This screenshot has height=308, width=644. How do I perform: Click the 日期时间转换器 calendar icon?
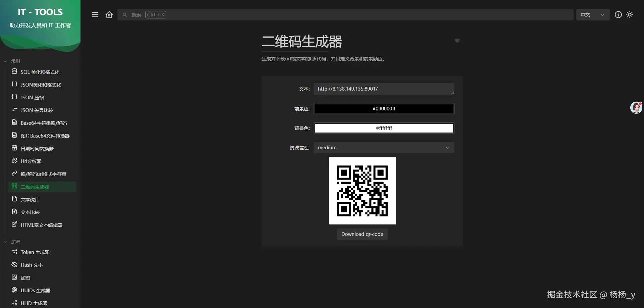point(14,148)
